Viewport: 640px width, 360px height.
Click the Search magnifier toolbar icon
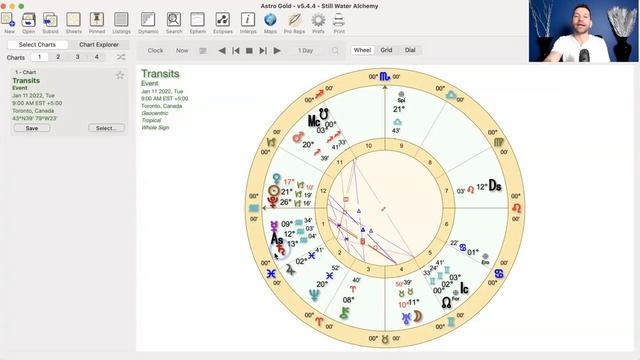click(174, 20)
